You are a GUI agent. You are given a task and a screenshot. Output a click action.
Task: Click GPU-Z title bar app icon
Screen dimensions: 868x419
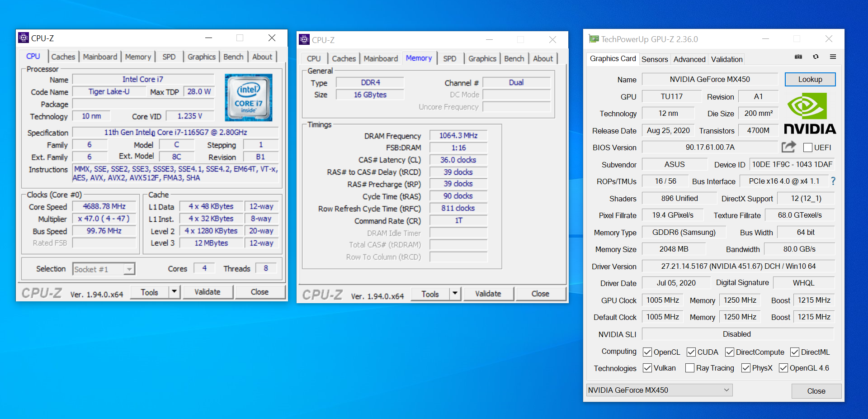594,39
